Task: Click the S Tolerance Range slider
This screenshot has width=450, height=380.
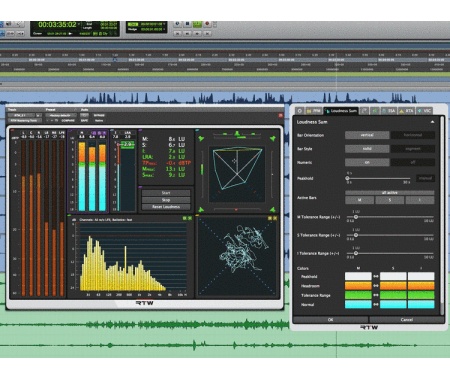Action: (390, 235)
